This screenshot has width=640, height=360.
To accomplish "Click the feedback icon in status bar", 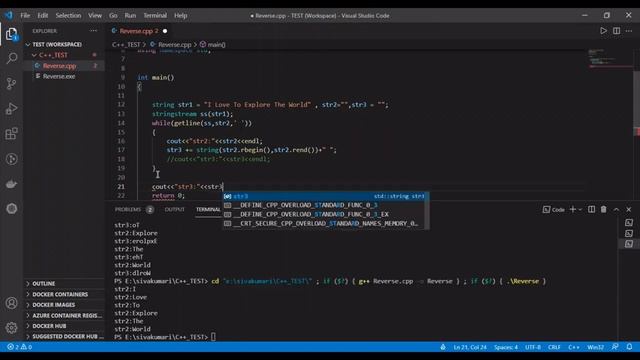I will coord(615,347).
